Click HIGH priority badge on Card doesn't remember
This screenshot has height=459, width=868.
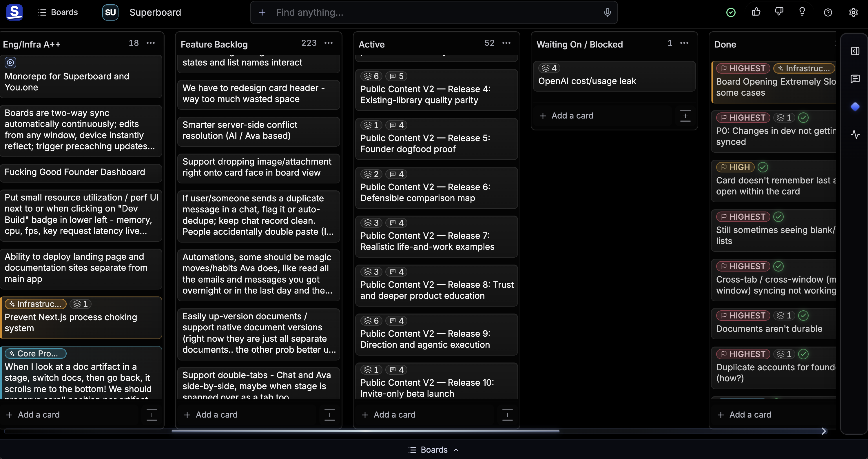[735, 167]
